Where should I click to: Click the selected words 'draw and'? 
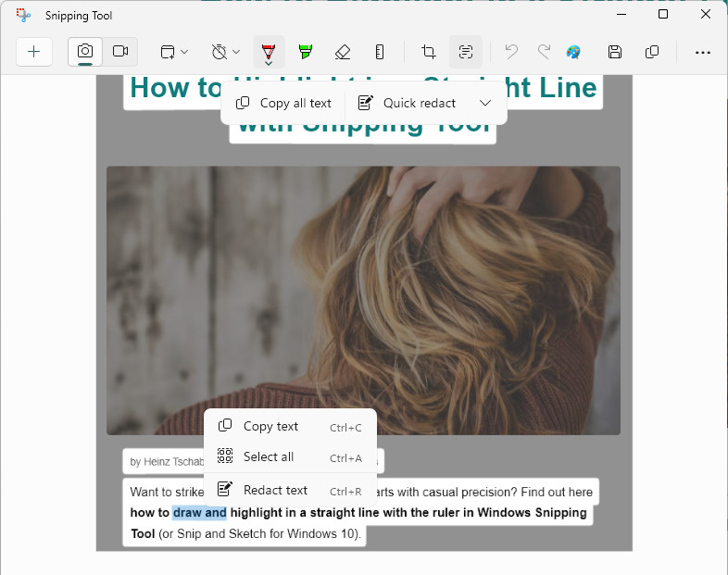[x=200, y=513]
